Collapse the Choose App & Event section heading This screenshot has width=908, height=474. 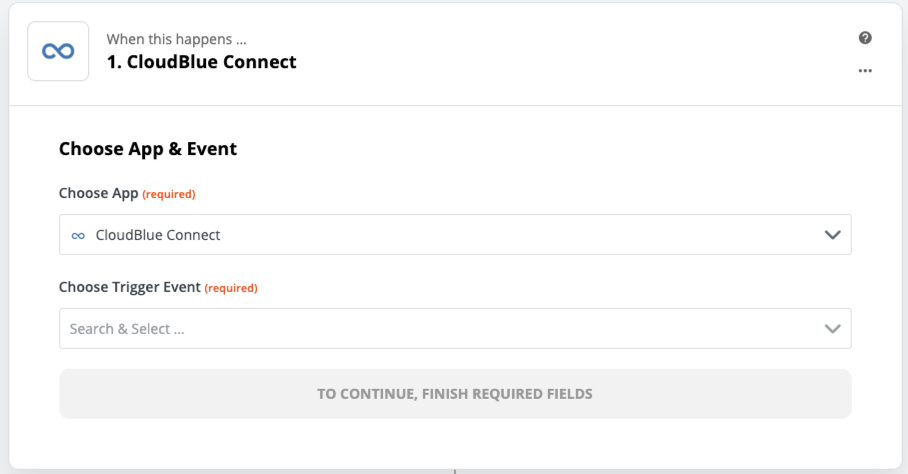tap(148, 149)
